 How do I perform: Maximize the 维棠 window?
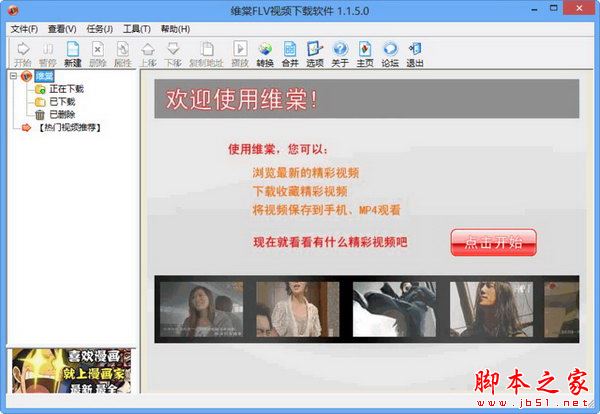[x=554, y=8]
